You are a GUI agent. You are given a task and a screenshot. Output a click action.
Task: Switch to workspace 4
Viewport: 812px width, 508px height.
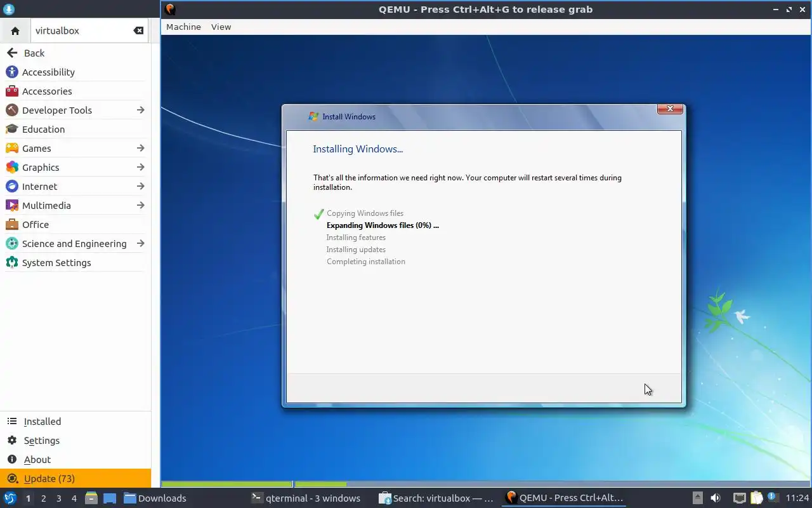point(74,498)
